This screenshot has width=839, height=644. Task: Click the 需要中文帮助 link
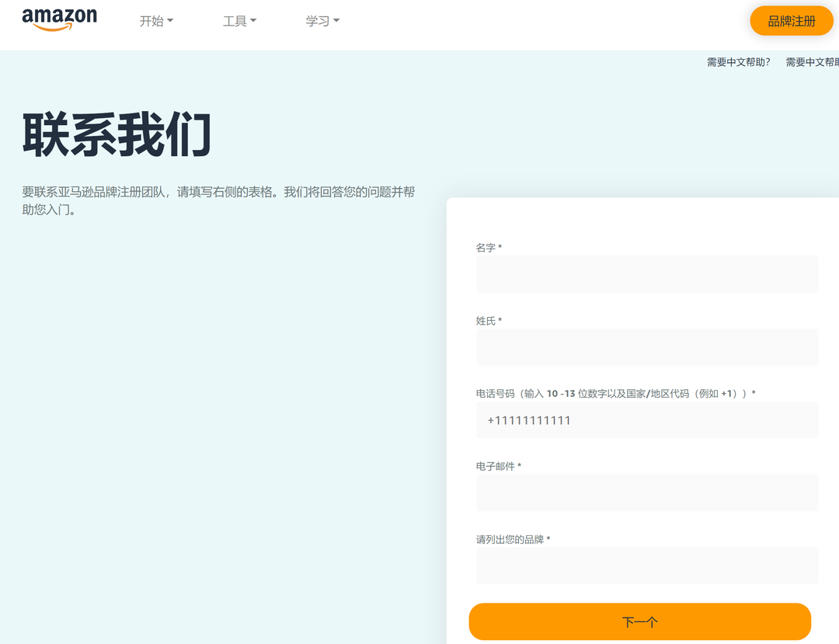click(x=738, y=61)
